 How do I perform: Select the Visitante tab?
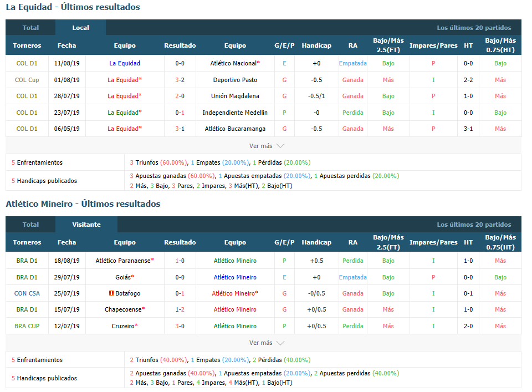[86, 225]
